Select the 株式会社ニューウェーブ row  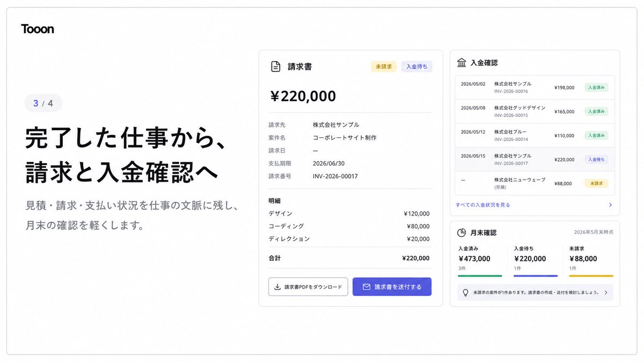point(535,183)
